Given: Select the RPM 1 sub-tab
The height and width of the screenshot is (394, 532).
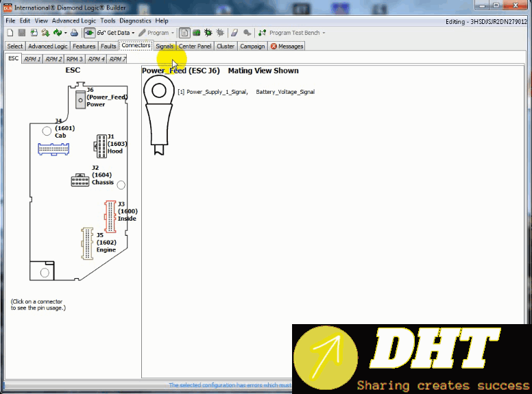Looking at the screenshot, I should (x=33, y=59).
